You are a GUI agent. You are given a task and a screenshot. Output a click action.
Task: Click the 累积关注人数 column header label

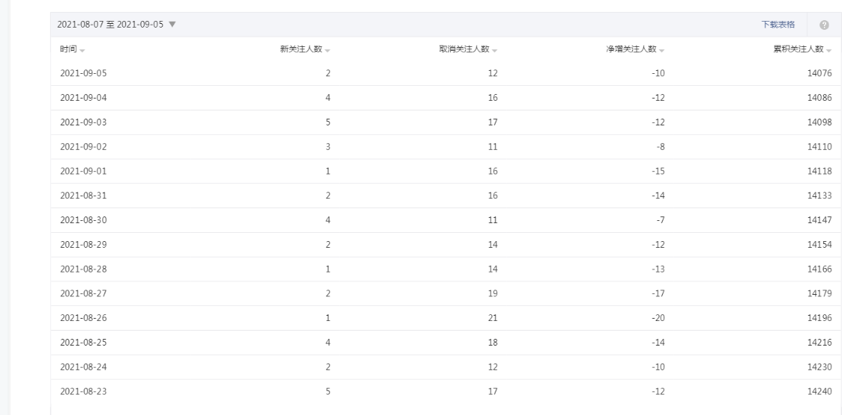(799, 49)
